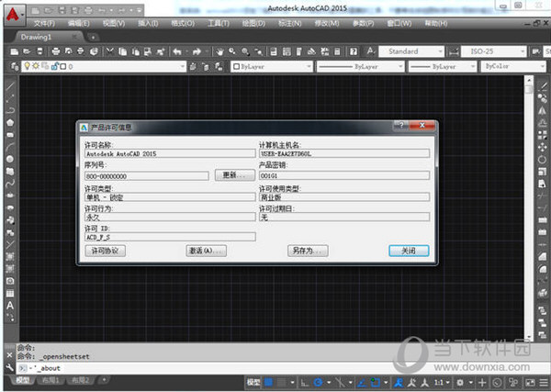Click the 激活(A)... button
Viewport: 551px width, 392px height.
click(206, 251)
